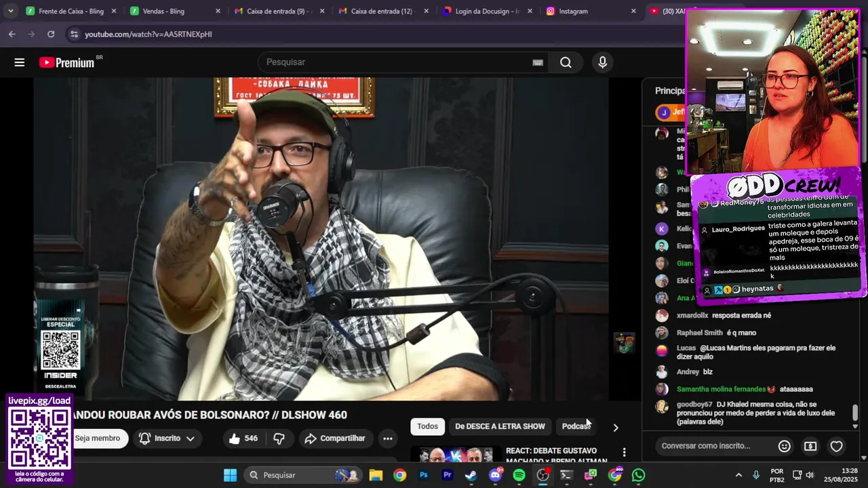Image resolution: width=868 pixels, height=488 pixels.
Task: Click the Windows taskbar Pesquisar box
Action: pos(302,475)
